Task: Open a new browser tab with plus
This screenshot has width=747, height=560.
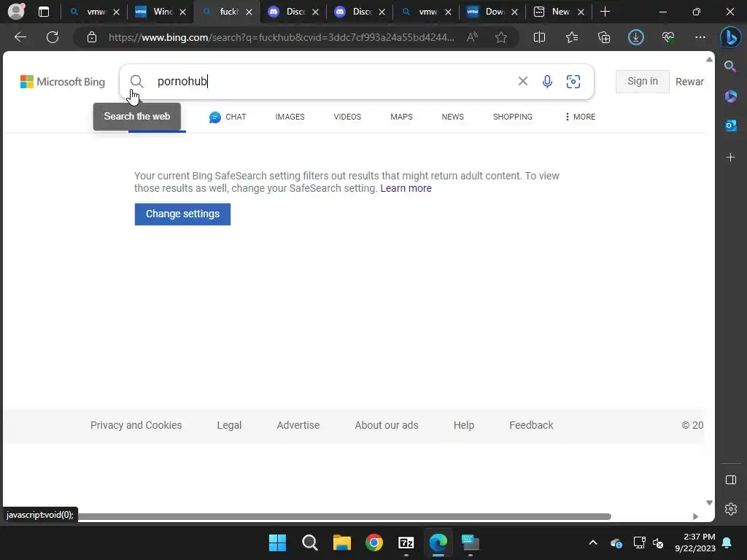Action: coord(605,12)
